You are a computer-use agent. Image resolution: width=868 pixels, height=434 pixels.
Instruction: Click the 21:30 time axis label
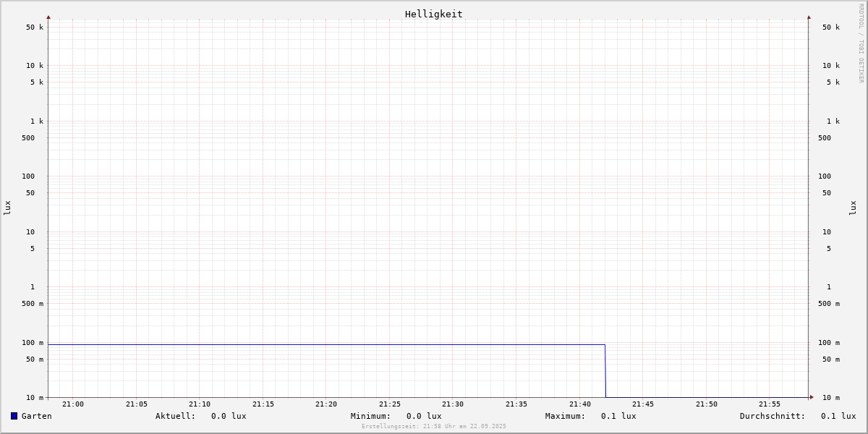453,404
